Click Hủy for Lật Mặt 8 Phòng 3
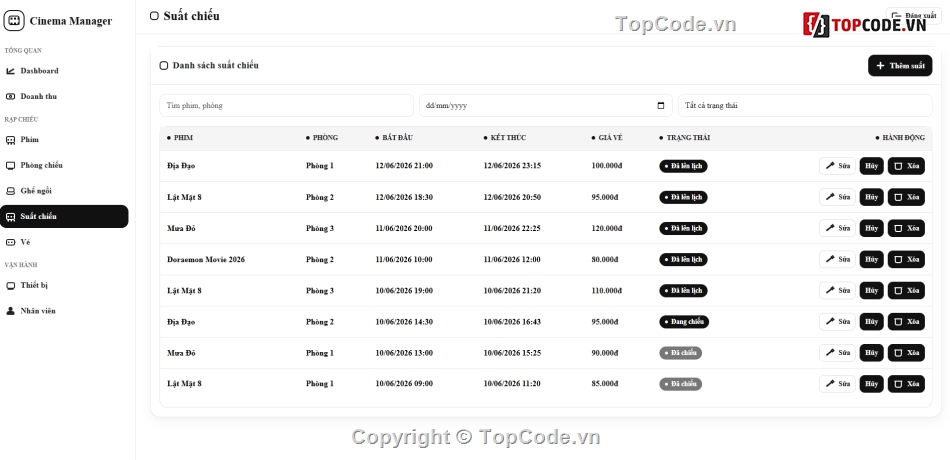The image size is (950, 460). click(871, 291)
